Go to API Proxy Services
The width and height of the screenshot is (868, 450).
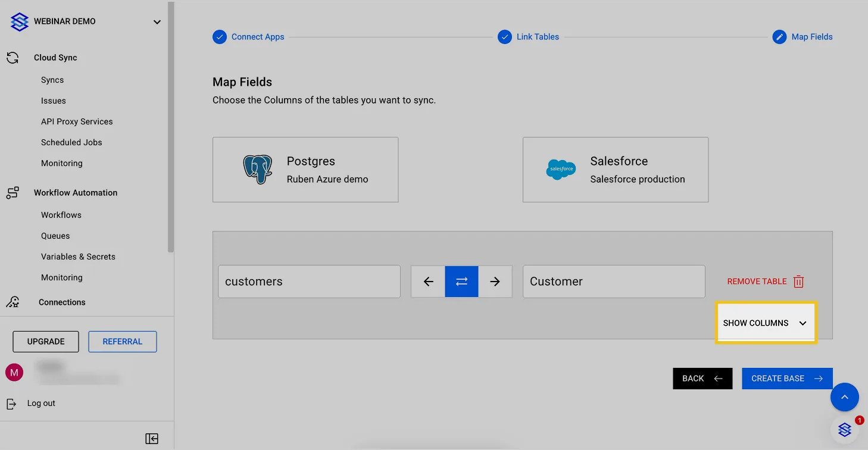[77, 121]
